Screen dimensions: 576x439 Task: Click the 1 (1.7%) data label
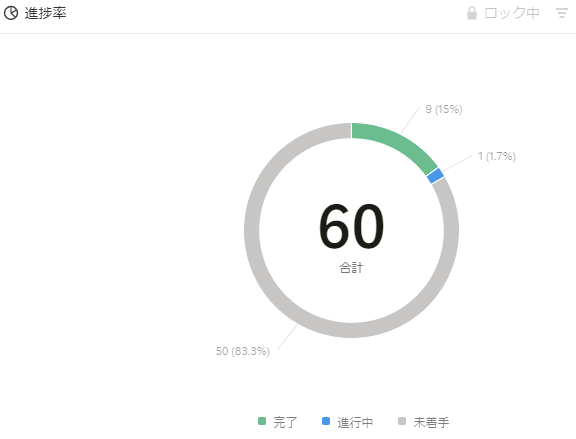pos(497,156)
